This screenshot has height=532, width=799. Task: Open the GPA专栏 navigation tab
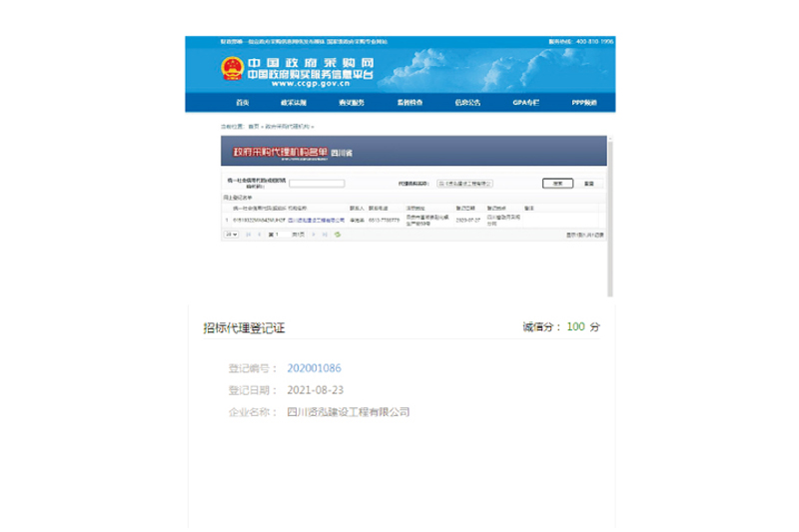[x=525, y=103]
